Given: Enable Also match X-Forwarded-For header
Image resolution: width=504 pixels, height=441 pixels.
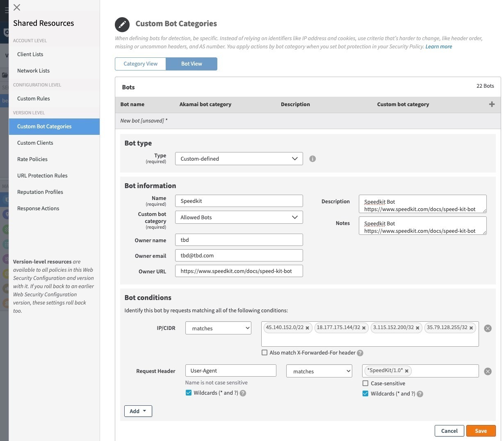Looking at the screenshot, I should pyautogui.click(x=265, y=352).
